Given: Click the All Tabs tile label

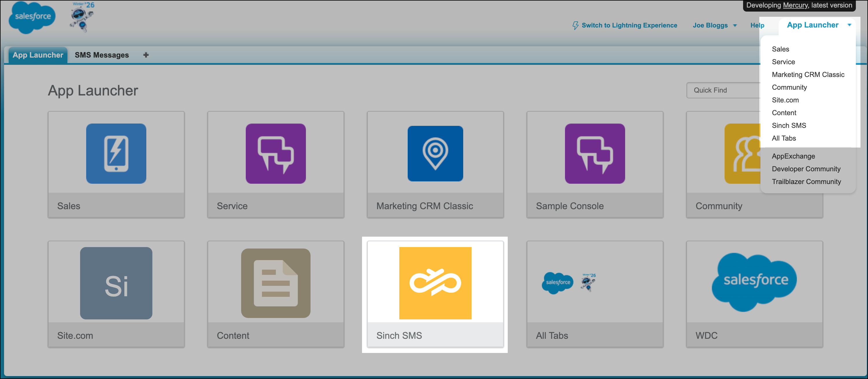Looking at the screenshot, I should pyautogui.click(x=552, y=336).
